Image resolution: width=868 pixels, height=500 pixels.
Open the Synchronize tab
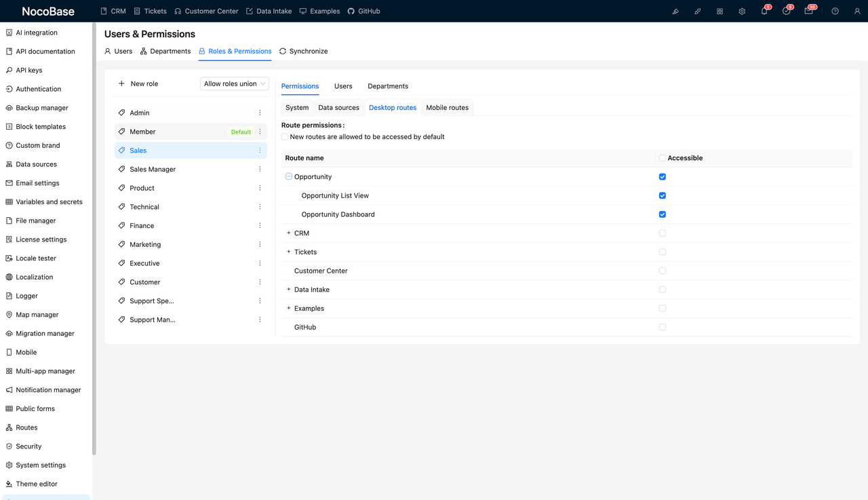pyautogui.click(x=303, y=51)
